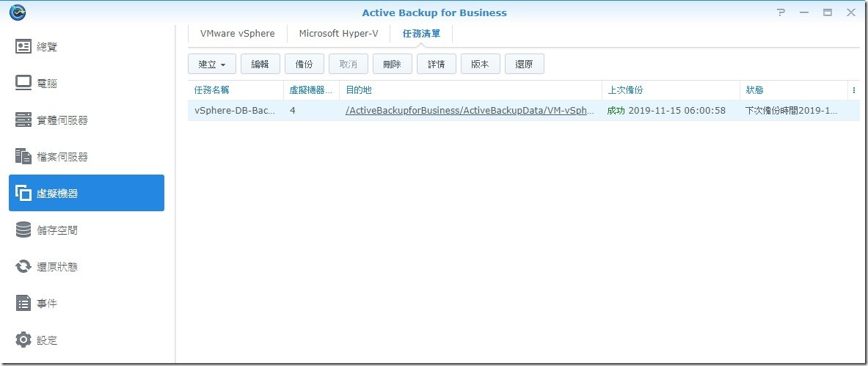Sort by 狀態 column header
The height and width of the screenshot is (366, 868).
tap(793, 90)
